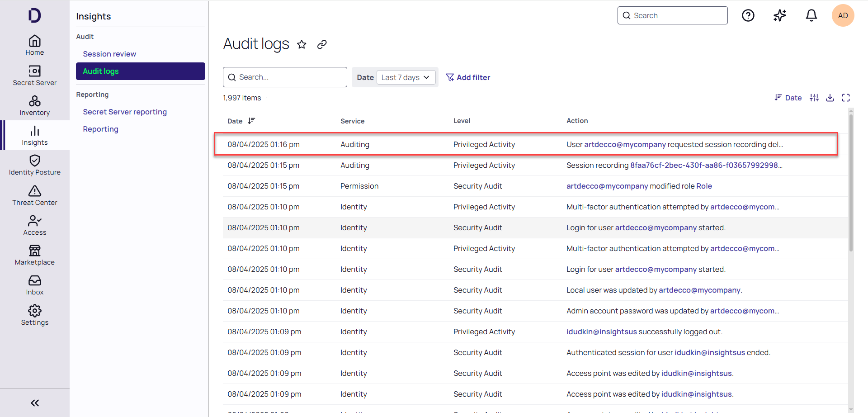Image resolution: width=868 pixels, height=417 pixels.
Task: Open Threat Center in the sidebar
Action: (35, 195)
